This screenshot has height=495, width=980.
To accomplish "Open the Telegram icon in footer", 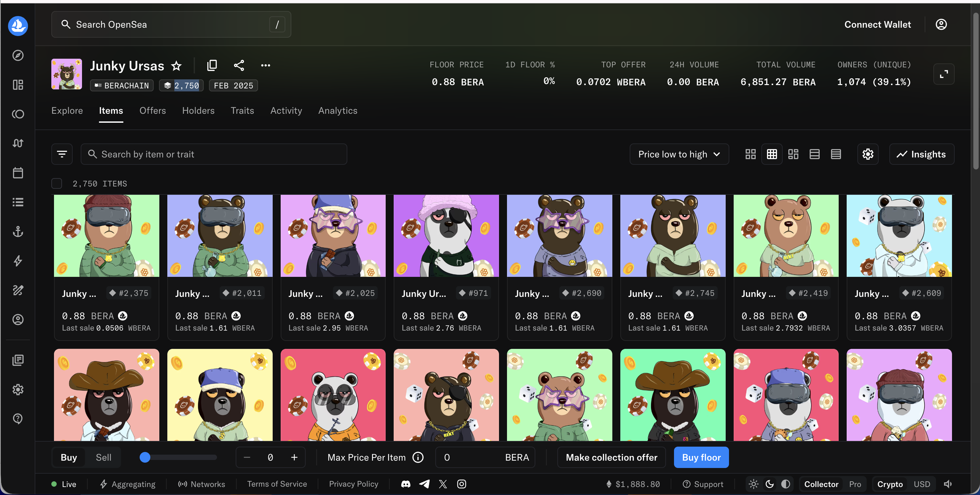I will pyautogui.click(x=424, y=484).
